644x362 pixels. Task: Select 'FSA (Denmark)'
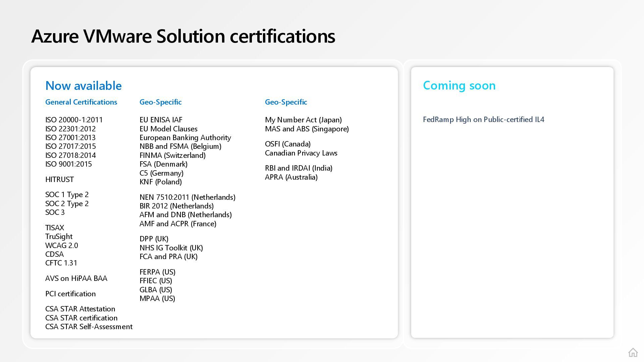coord(164,164)
